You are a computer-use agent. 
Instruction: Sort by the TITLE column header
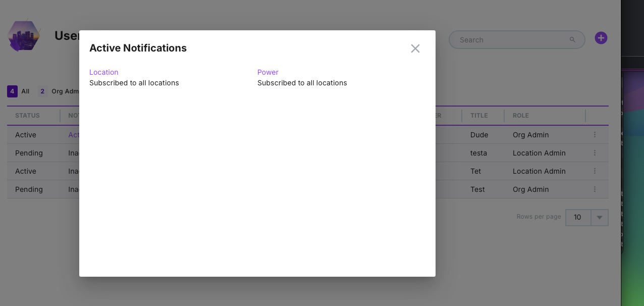479,116
